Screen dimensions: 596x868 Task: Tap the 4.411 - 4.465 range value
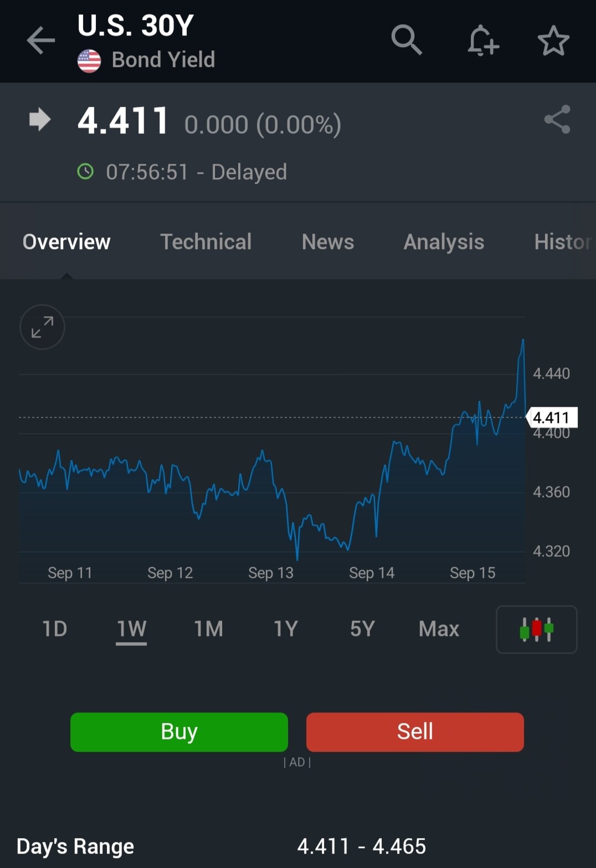tap(362, 846)
